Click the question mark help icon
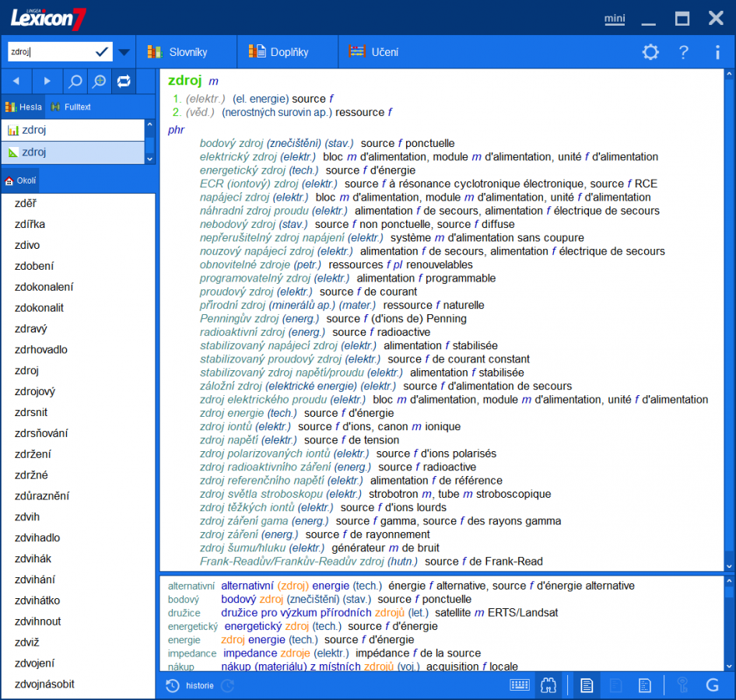The width and height of the screenshot is (736, 700). coord(683,52)
